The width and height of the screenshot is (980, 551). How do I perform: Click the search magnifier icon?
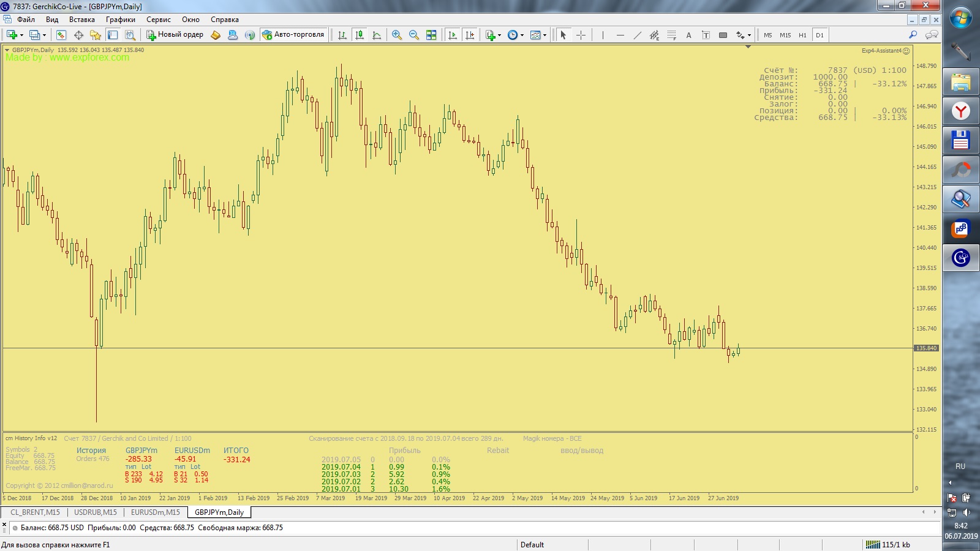click(x=913, y=35)
